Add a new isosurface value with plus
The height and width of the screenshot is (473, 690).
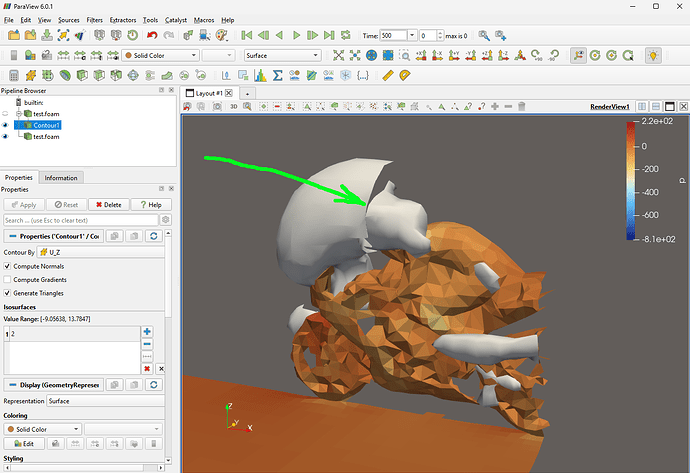click(147, 332)
